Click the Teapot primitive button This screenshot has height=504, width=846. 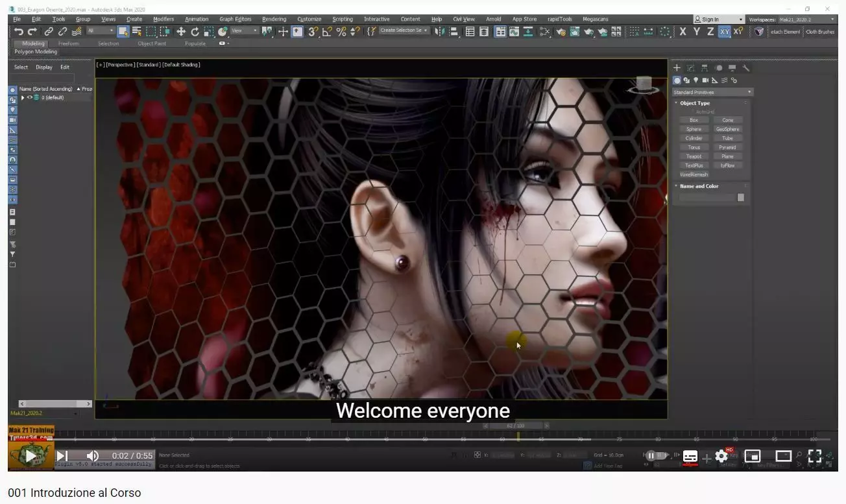point(694,156)
